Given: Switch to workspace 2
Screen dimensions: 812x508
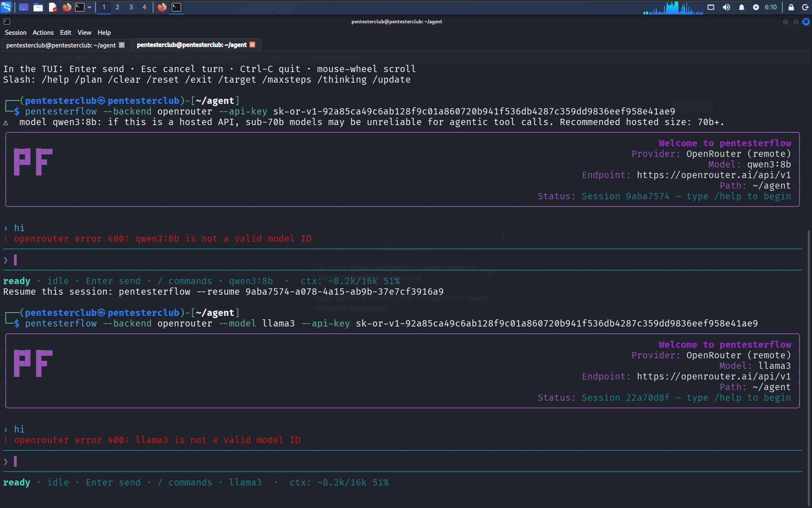Looking at the screenshot, I should (x=117, y=7).
